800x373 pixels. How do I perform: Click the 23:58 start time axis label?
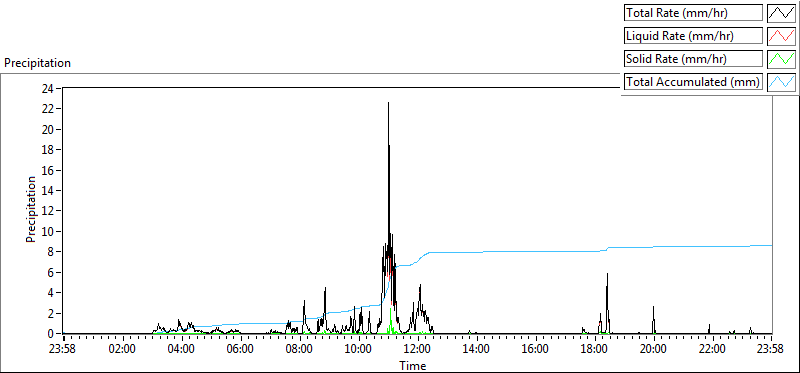click(63, 350)
